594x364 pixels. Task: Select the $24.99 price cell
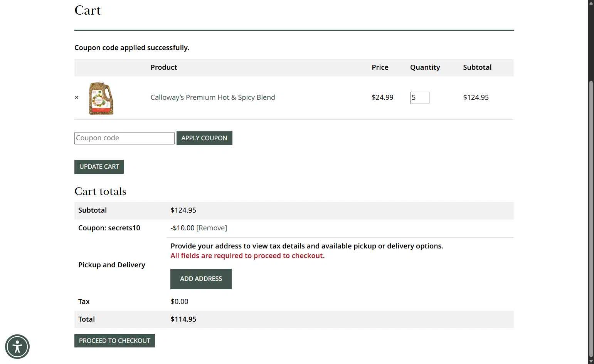pos(382,97)
